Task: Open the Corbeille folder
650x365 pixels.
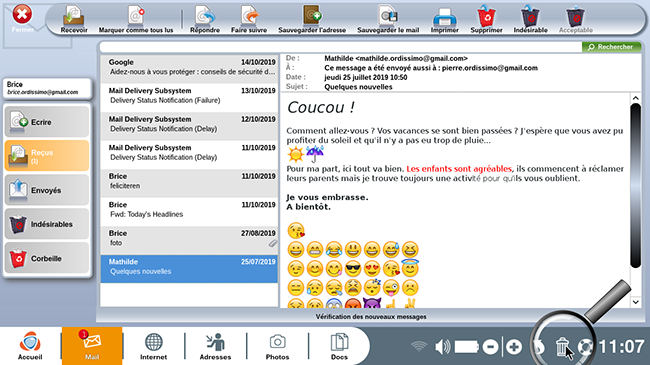Action: pyautogui.click(x=47, y=258)
